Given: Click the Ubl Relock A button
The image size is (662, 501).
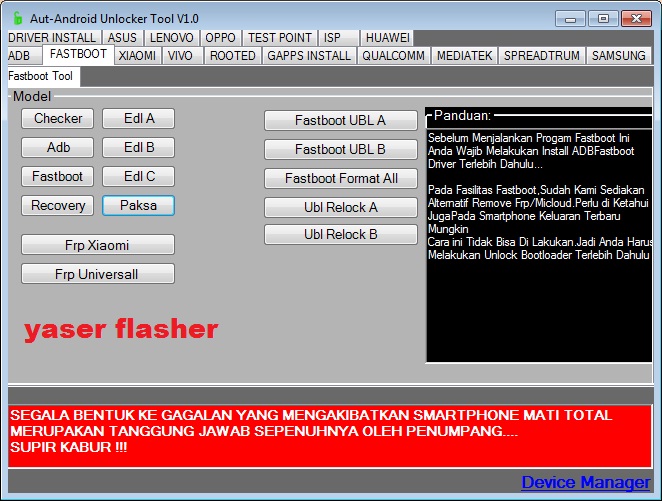Looking at the screenshot, I should pos(341,207).
